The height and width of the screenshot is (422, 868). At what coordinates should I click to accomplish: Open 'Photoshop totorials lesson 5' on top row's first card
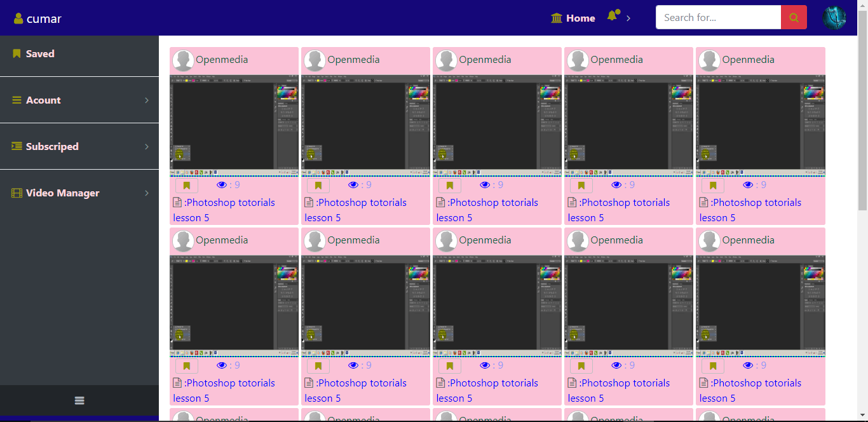tap(224, 210)
